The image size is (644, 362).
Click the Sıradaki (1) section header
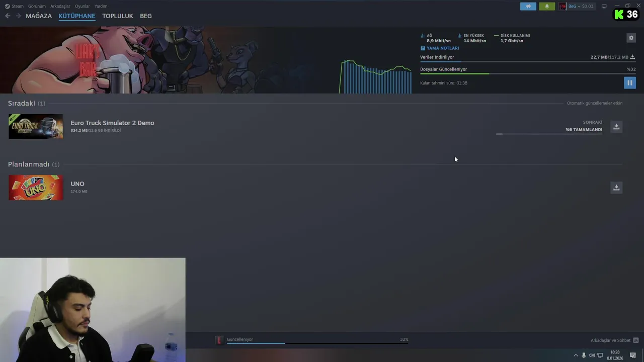coord(27,103)
